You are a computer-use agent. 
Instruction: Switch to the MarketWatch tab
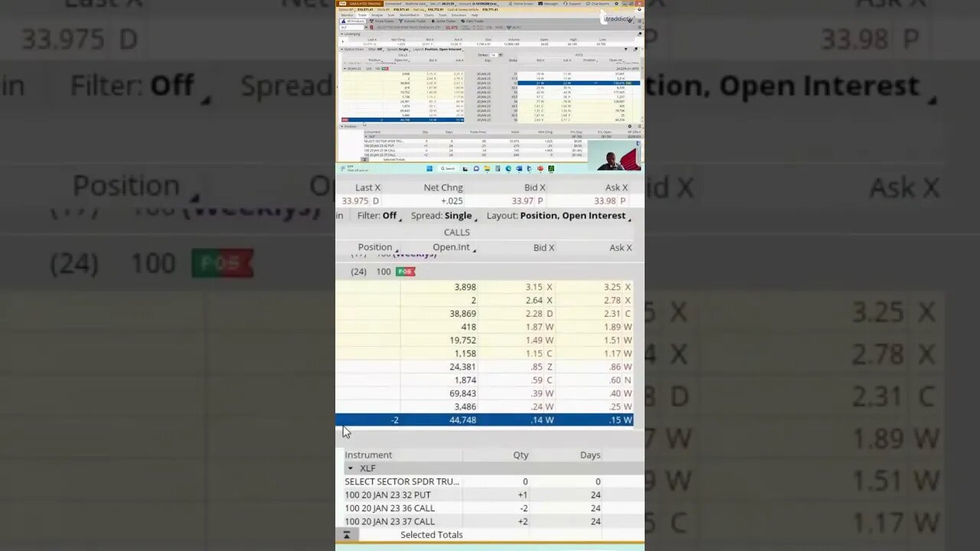click(x=410, y=15)
